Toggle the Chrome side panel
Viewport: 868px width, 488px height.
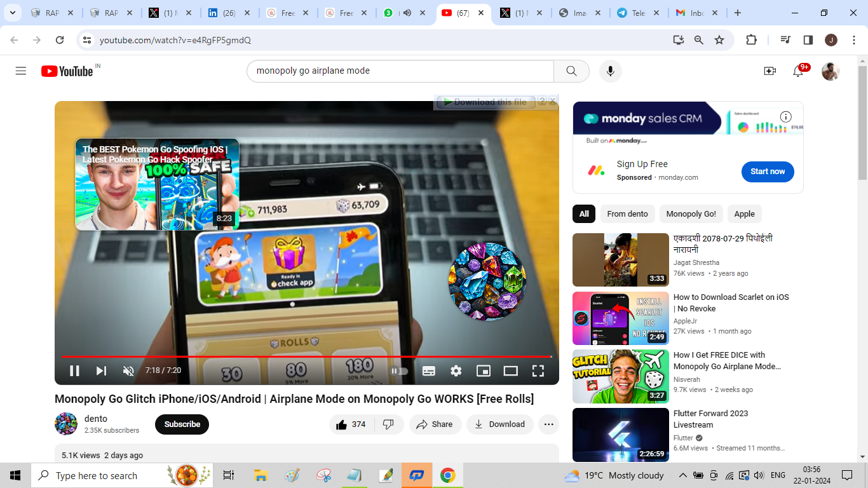[x=808, y=40]
